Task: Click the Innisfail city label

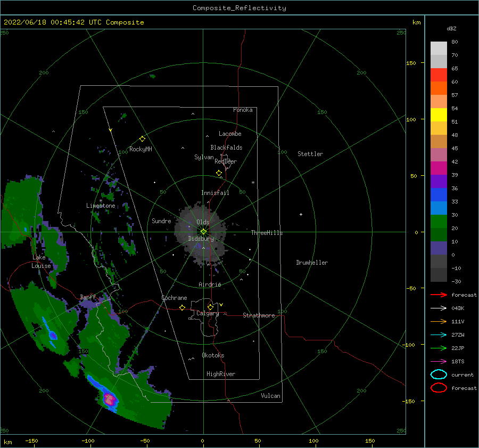Action: point(215,193)
